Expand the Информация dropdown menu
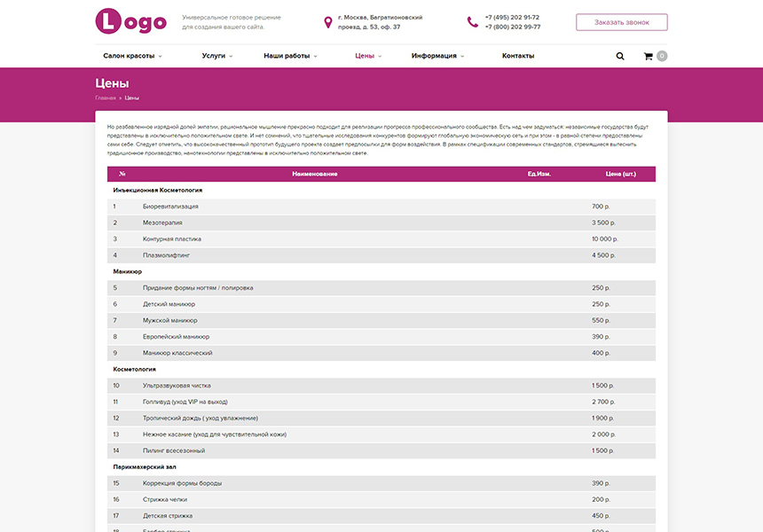Screen dimensions: 763x532 coord(437,56)
